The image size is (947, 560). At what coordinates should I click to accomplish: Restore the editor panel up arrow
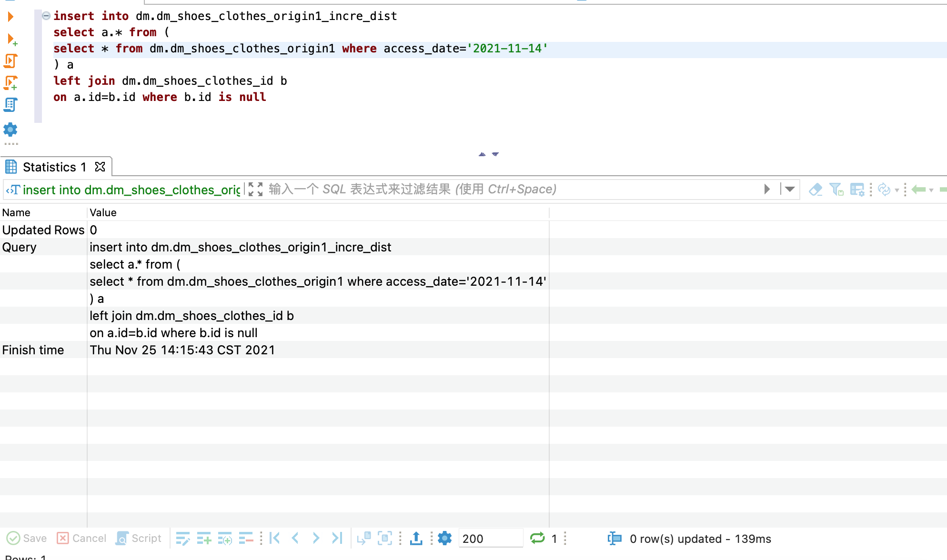(x=482, y=154)
